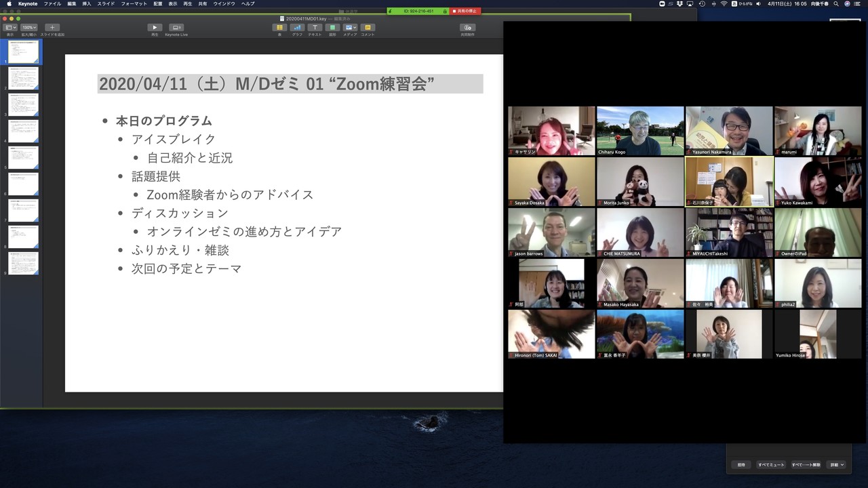Click the 次回の予定とテーマ bullet text
The width and height of the screenshot is (868, 488).
click(x=186, y=268)
